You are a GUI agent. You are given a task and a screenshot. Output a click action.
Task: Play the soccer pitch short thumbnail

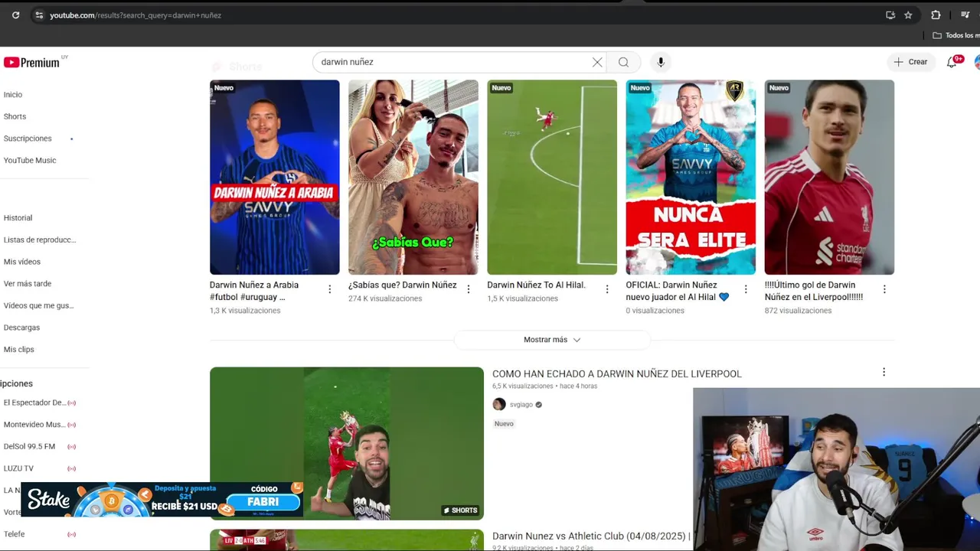point(552,178)
